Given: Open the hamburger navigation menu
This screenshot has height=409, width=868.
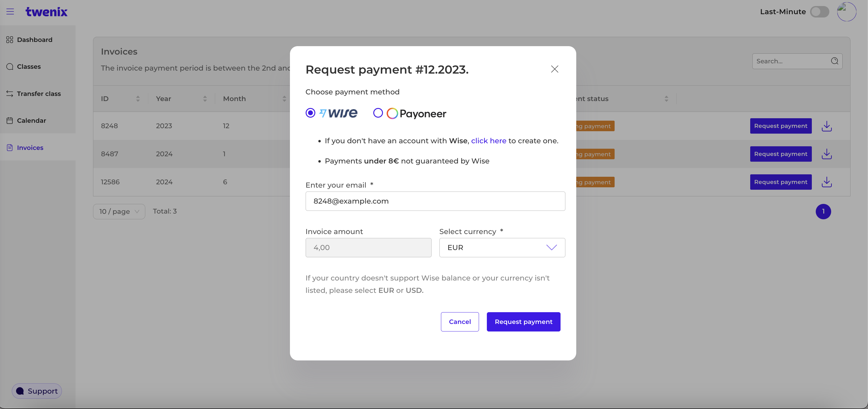Looking at the screenshot, I should 10,11.
